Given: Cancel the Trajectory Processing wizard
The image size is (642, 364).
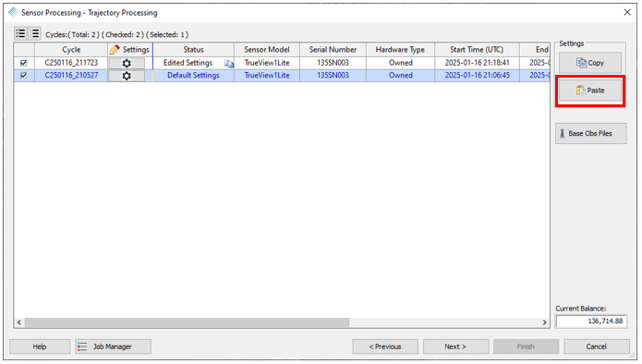Looking at the screenshot, I should point(597,346).
